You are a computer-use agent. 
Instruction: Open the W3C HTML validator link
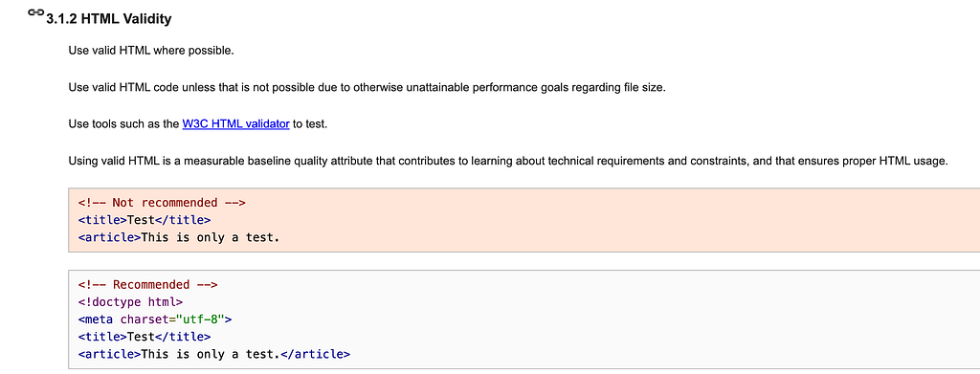pyautogui.click(x=235, y=124)
